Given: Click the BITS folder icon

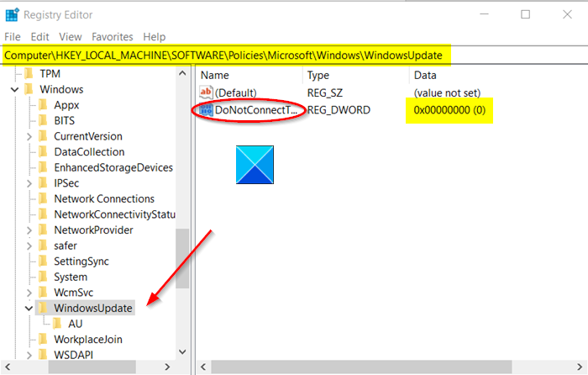Looking at the screenshot, I should pos(43,120).
